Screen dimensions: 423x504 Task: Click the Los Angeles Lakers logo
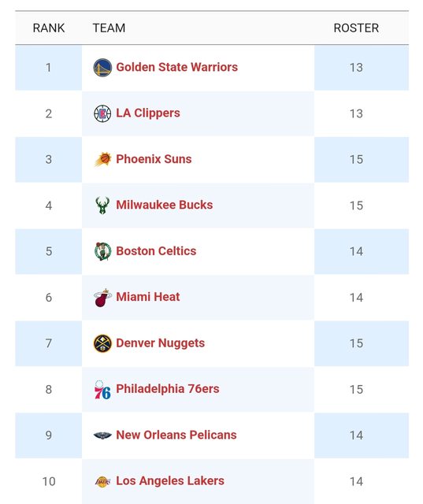(x=103, y=481)
